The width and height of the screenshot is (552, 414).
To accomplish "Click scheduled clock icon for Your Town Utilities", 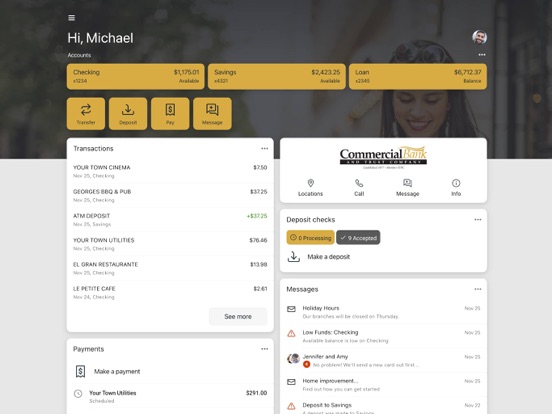I will point(78,394).
